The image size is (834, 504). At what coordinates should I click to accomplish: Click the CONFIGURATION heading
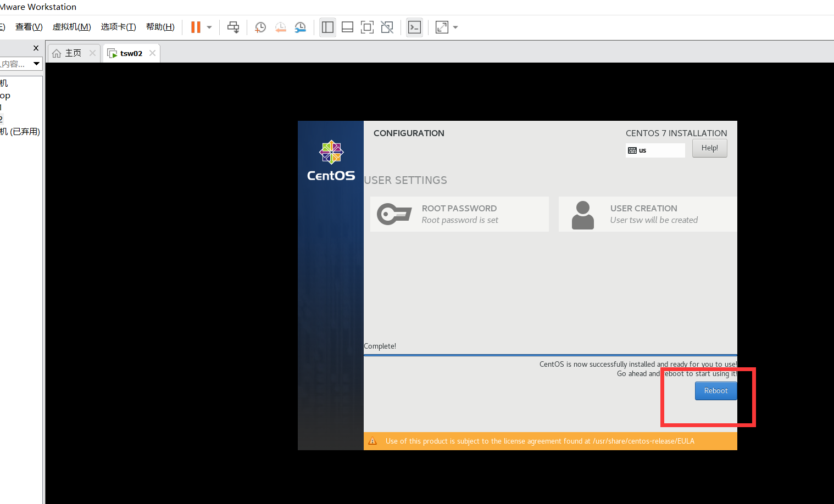tap(409, 133)
